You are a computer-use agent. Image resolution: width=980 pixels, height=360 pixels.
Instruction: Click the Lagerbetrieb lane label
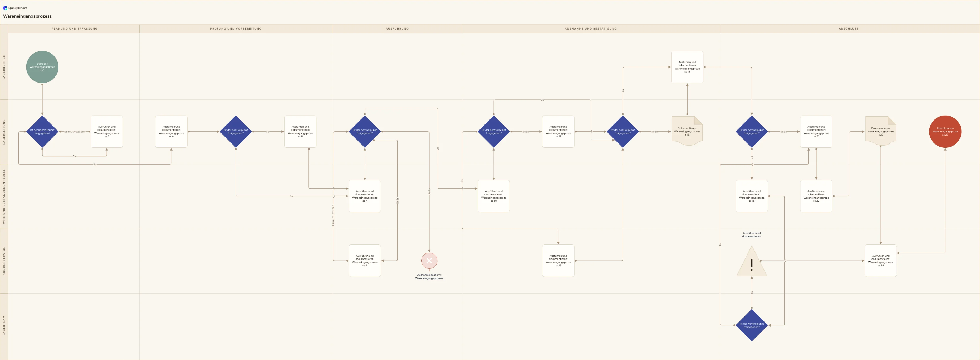(x=4, y=67)
